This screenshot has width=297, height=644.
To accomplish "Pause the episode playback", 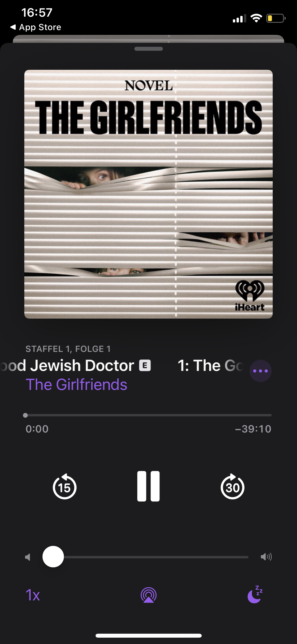I will pos(148,486).
